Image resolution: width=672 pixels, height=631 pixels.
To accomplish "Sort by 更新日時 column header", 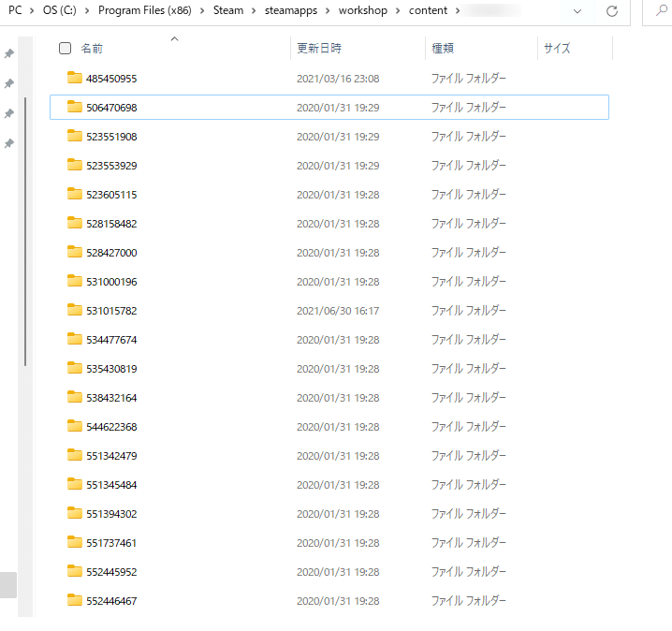I will coord(319,49).
